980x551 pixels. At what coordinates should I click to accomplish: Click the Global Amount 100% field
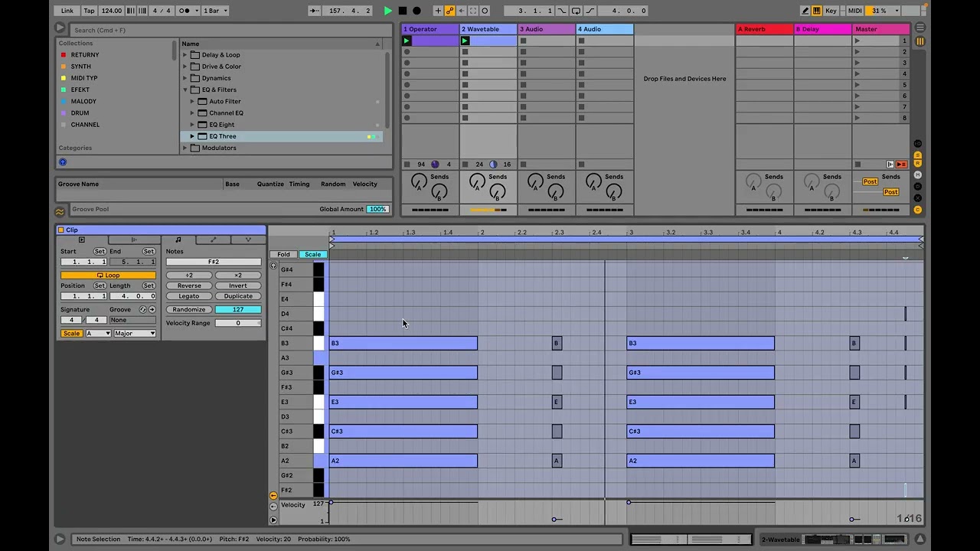pyautogui.click(x=377, y=209)
